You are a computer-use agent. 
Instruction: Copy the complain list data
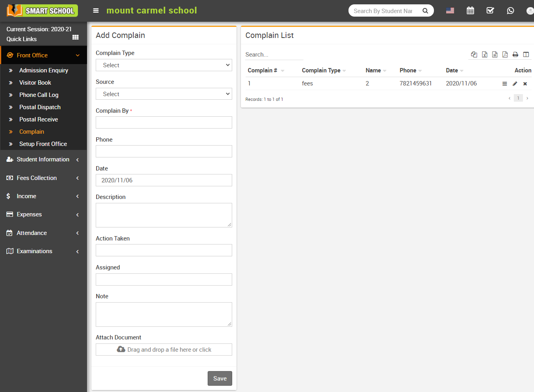474,54
